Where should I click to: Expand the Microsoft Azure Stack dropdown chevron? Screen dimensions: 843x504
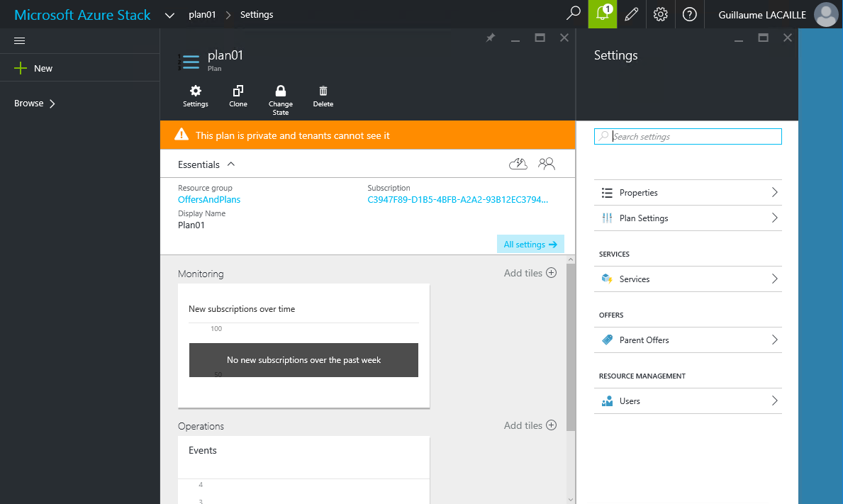169,15
